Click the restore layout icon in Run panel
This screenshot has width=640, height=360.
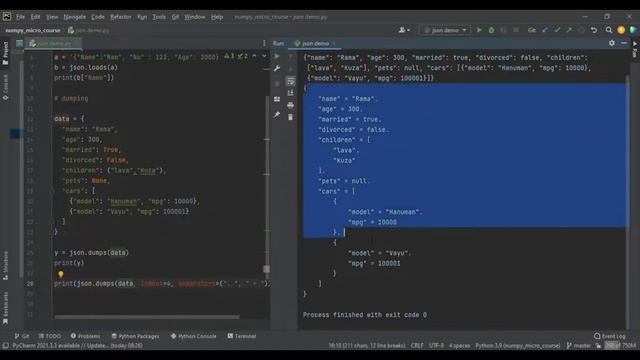(277, 99)
